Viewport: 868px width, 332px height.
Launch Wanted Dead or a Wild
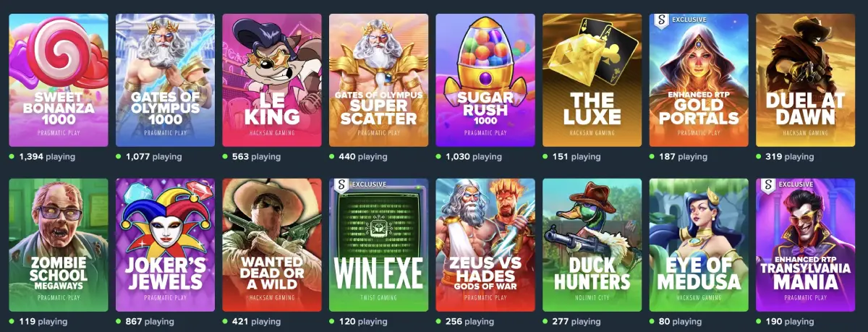click(x=272, y=245)
